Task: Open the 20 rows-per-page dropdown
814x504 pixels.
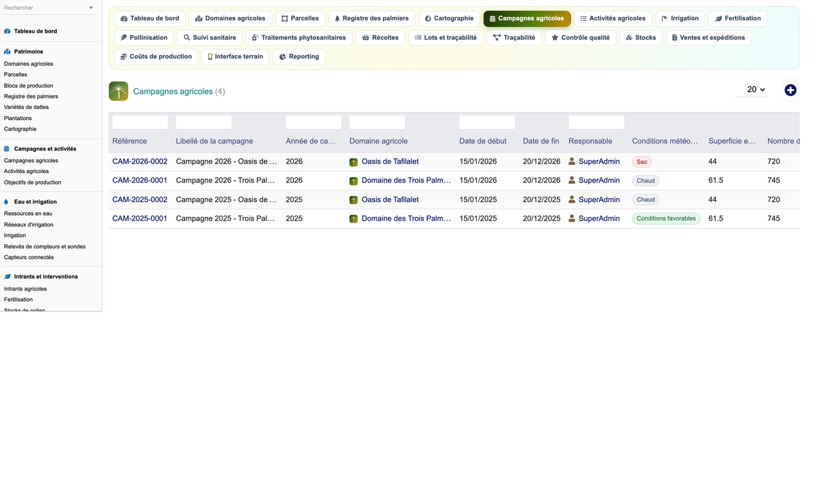Action: click(x=752, y=90)
